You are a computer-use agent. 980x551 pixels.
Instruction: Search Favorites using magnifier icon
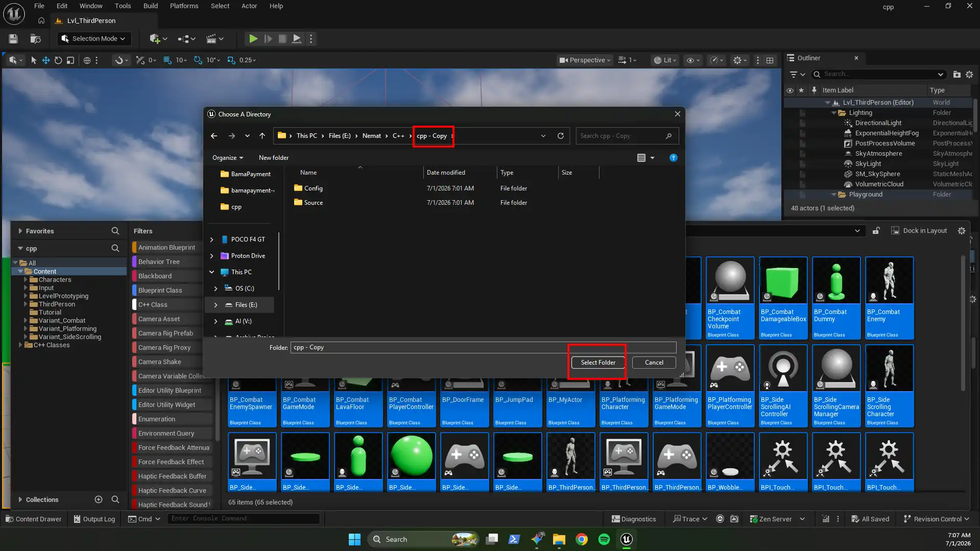pyautogui.click(x=115, y=231)
